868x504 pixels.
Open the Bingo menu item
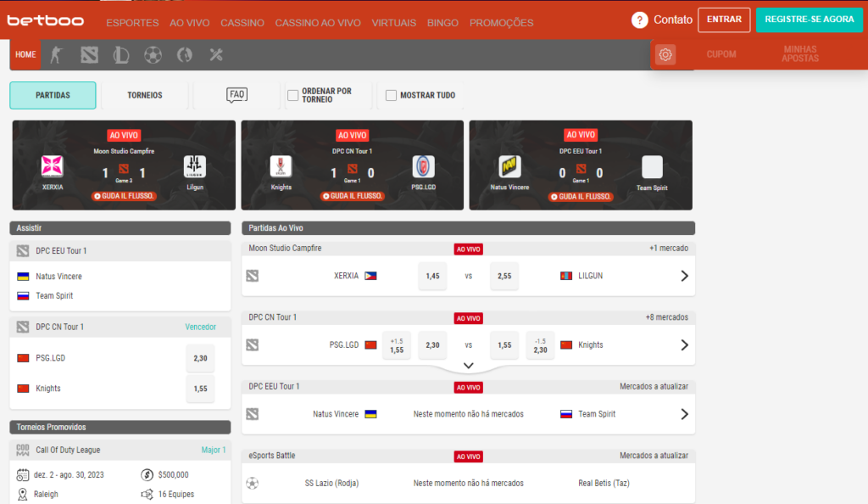click(x=442, y=23)
